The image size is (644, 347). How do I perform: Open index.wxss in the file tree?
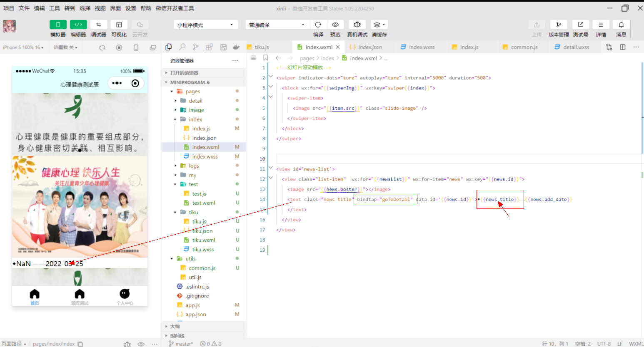pos(205,156)
